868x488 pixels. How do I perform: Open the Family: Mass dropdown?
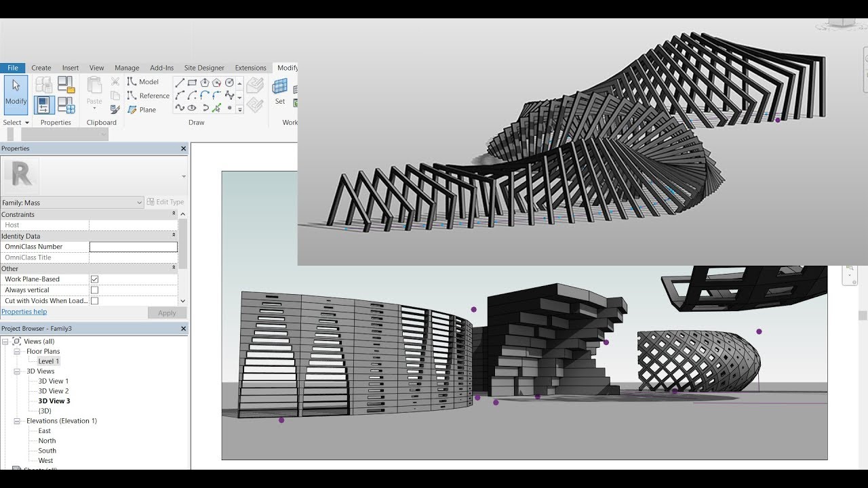72,202
